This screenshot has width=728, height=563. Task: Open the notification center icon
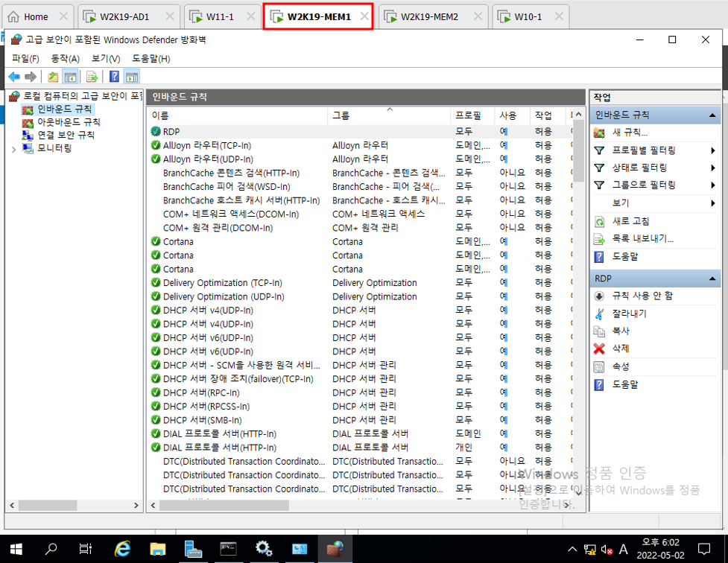point(704,550)
